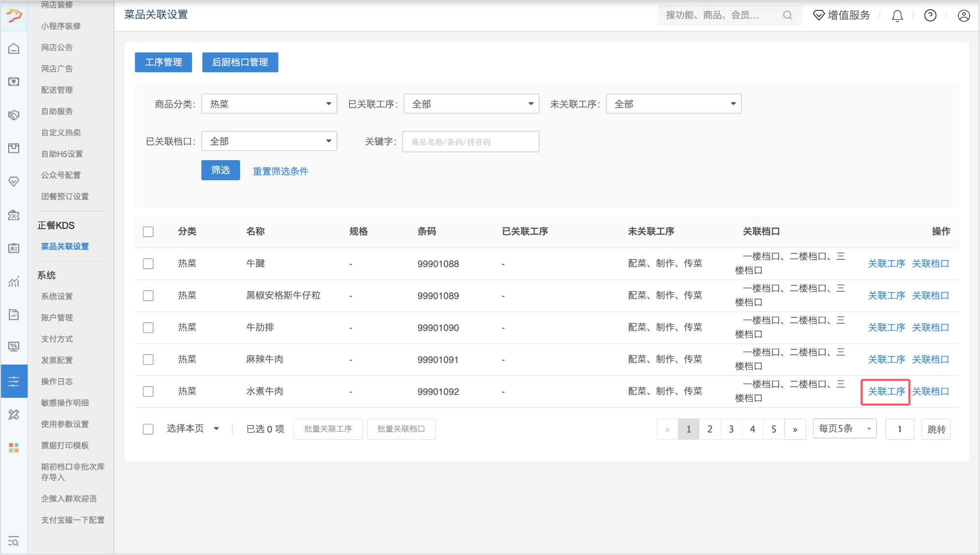Open the 每页5条 page size dropdown
The height and width of the screenshot is (555, 980).
pos(844,429)
